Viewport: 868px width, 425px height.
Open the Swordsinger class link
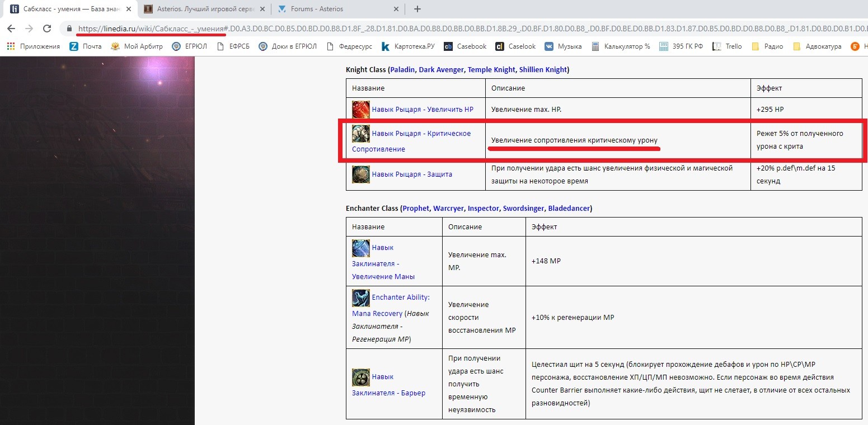click(x=523, y=208)
